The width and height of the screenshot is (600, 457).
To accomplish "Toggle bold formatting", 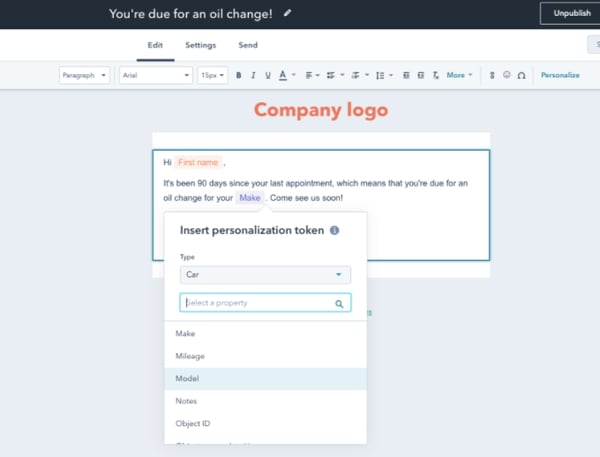I will tap(238, 75).
